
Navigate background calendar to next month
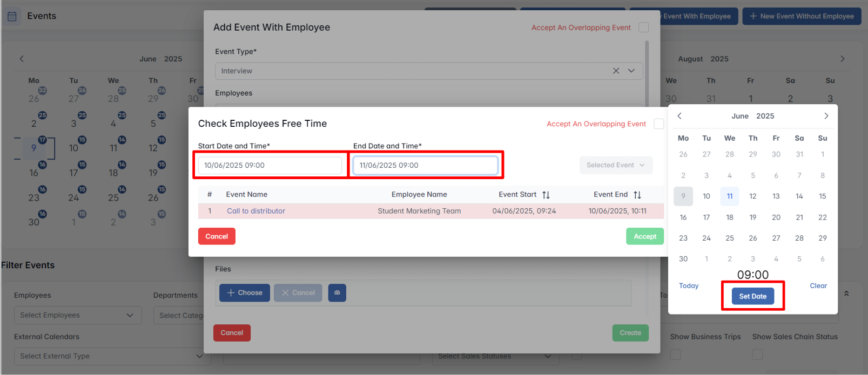pyautogui.click(x=842, y=59)
